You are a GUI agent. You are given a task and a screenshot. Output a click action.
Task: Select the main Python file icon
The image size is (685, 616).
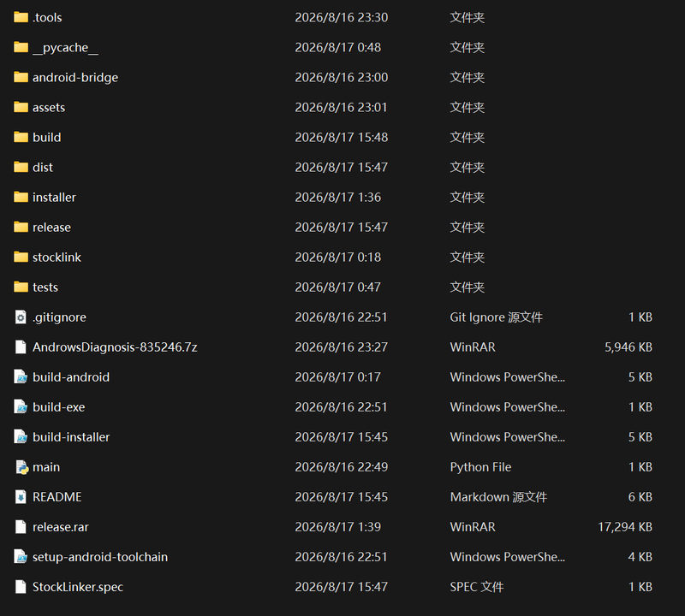click(x=21, y=467)
